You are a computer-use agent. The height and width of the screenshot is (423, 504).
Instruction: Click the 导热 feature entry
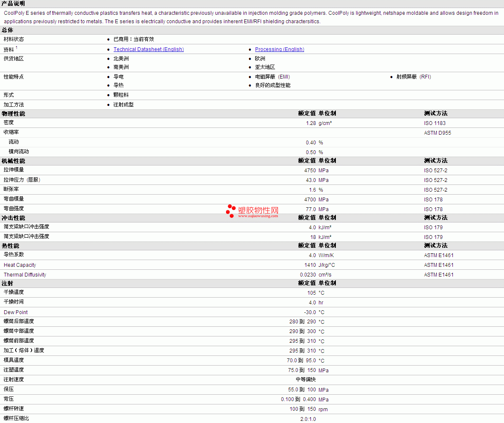(119, 85)
